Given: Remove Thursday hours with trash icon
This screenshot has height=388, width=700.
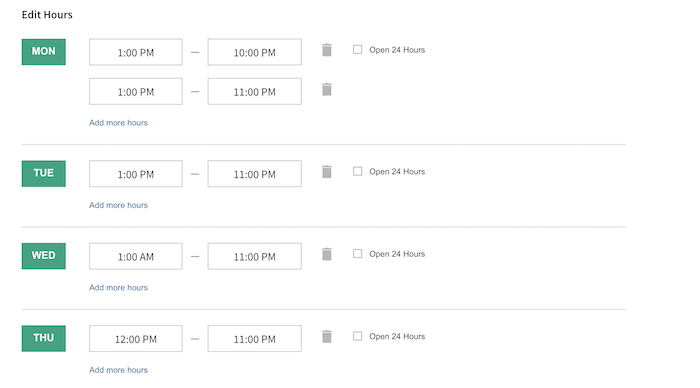Looking at the screenshot, I should coord(327,337).
